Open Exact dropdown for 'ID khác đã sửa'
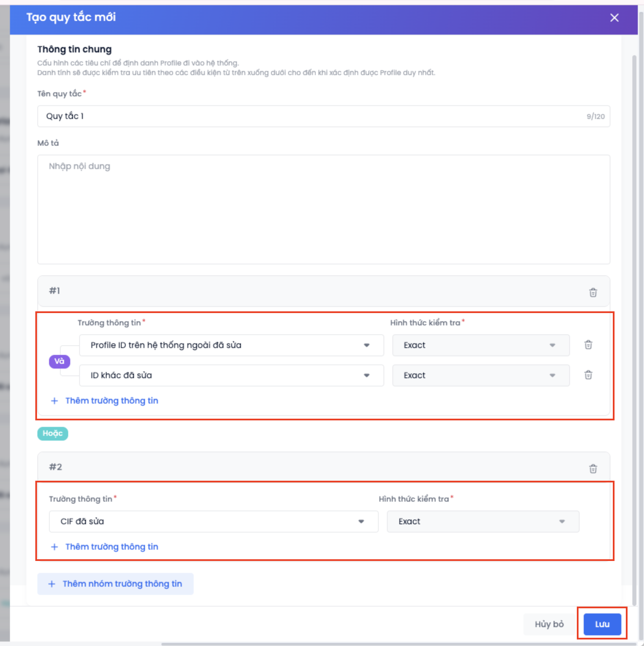 click(481, 375)
